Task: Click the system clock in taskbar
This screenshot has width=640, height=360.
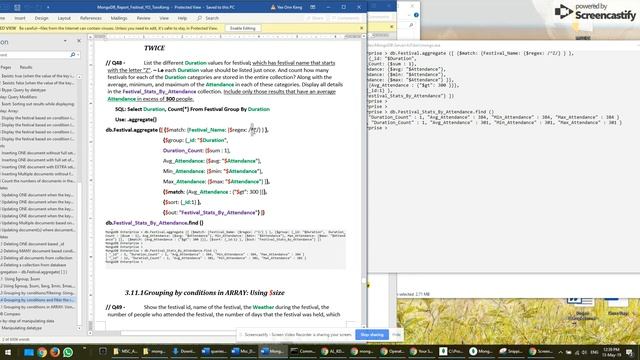Action: click(613, 352)
